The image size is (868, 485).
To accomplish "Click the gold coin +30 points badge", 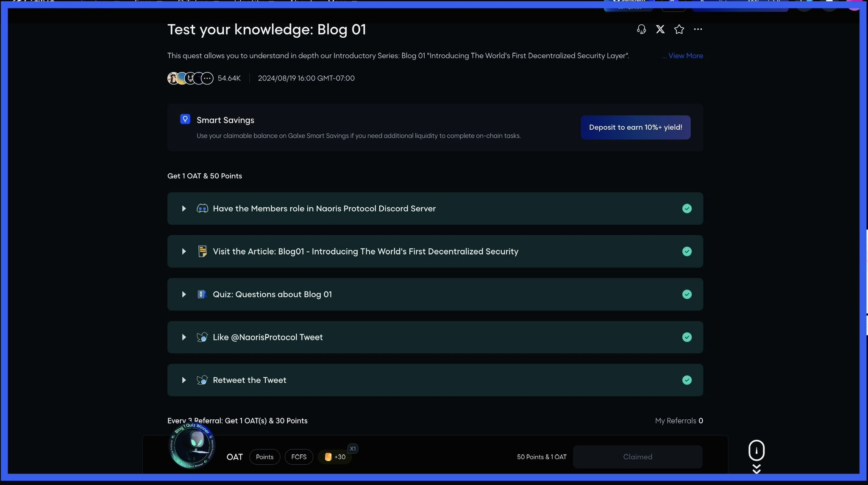I will coord(335,457).
